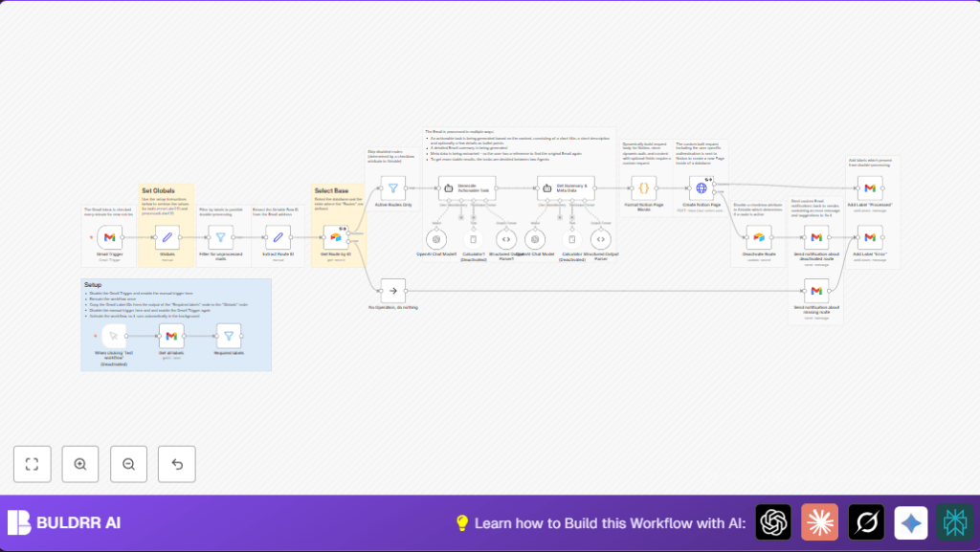Image resolution: width=980 pixels, height=552 pixels.
Task: Open the Globals pencil node
Action: point(167,236)
